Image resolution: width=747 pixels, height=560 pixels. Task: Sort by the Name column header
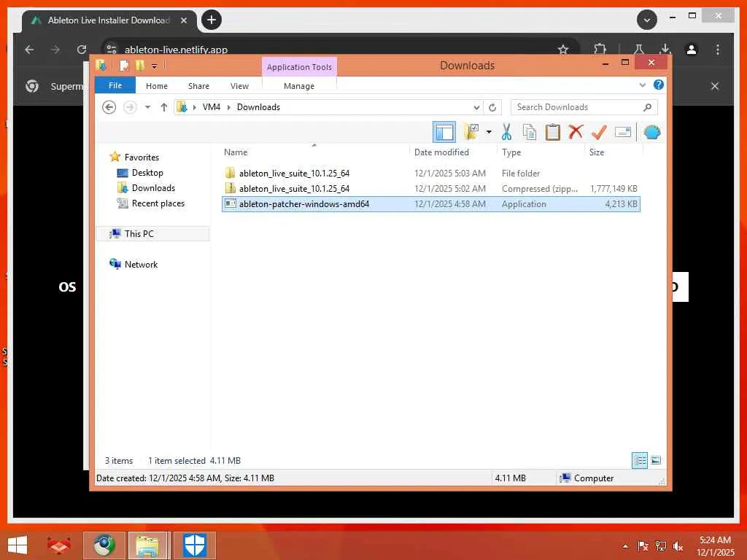pyautogui.click(x=236, y=152)
